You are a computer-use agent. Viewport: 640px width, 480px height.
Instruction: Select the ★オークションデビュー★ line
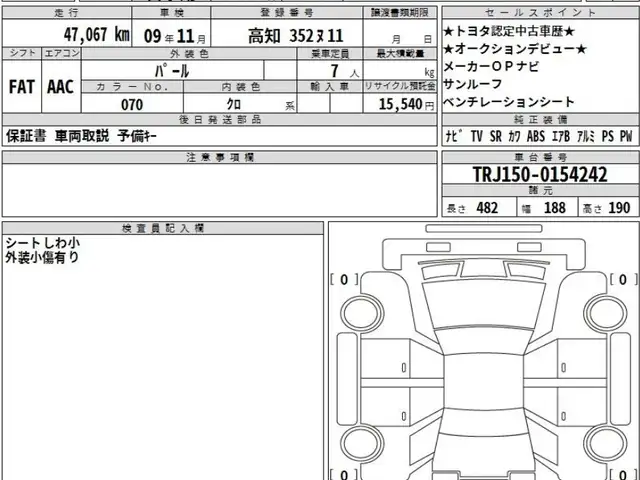(515, 49)
